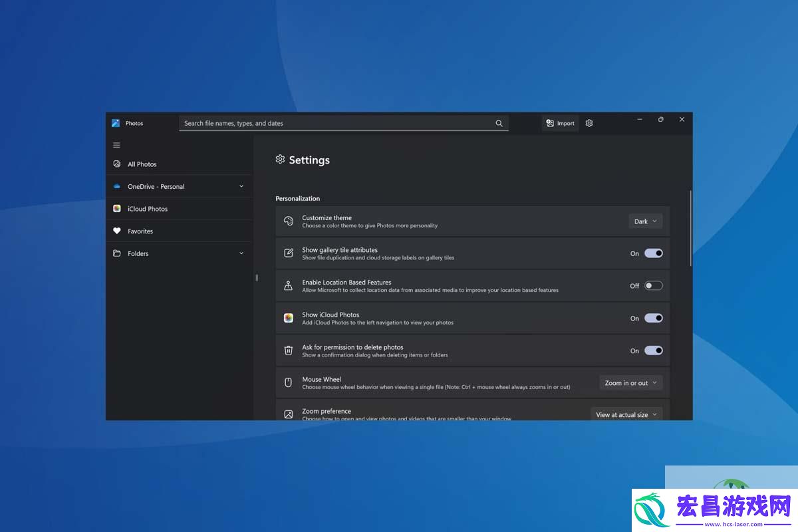Turn off Show gallery tile attributes toggle
The height and width of the screenshot is (532, 798).
coord(654,253)
